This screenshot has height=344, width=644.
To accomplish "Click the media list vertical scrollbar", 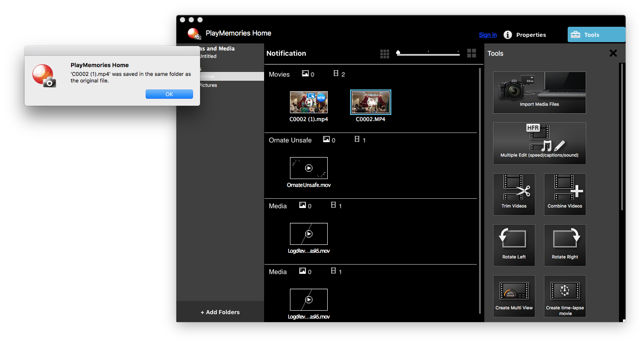I will click(480, 191).
